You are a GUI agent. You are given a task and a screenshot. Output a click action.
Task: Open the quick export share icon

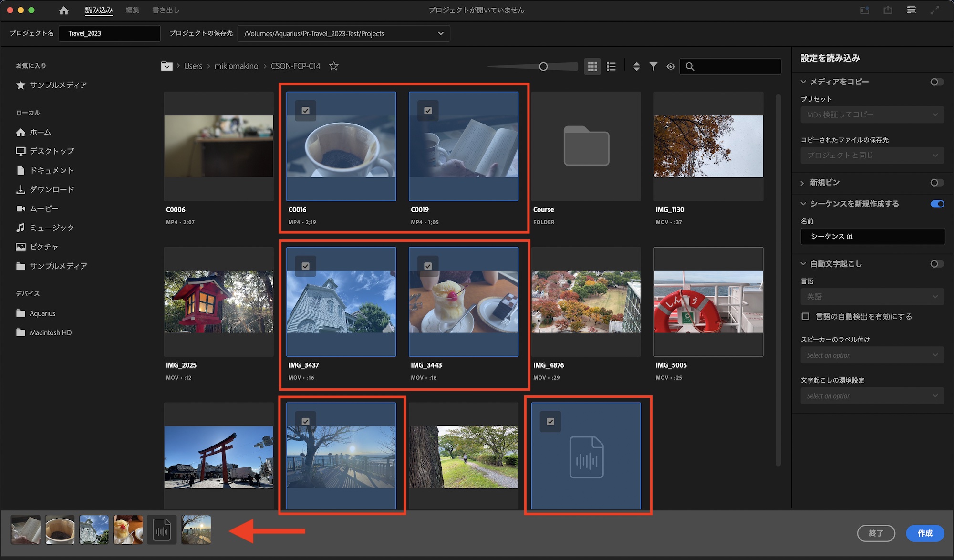[x=888, y=10]
